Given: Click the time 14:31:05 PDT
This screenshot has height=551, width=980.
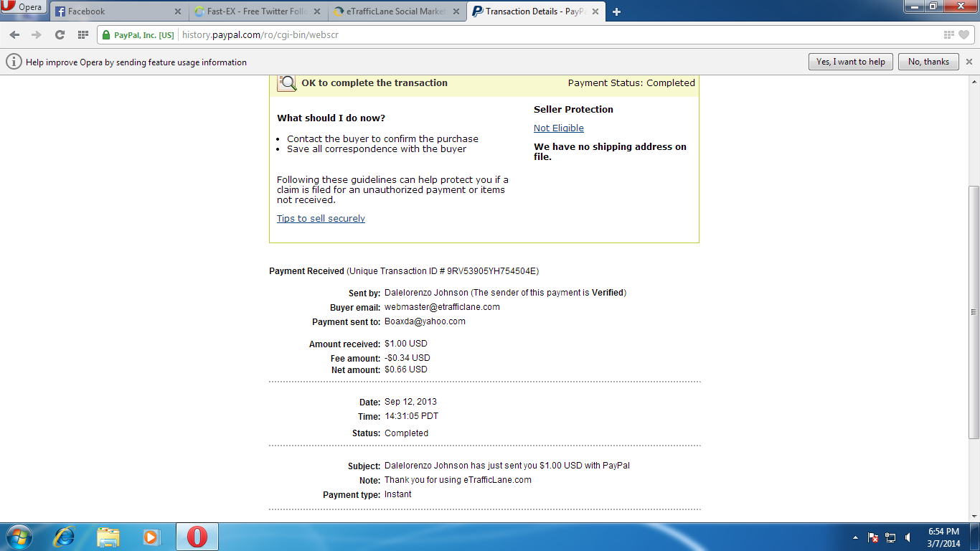Looking at the screenshot, I should (x=411, y=416).
